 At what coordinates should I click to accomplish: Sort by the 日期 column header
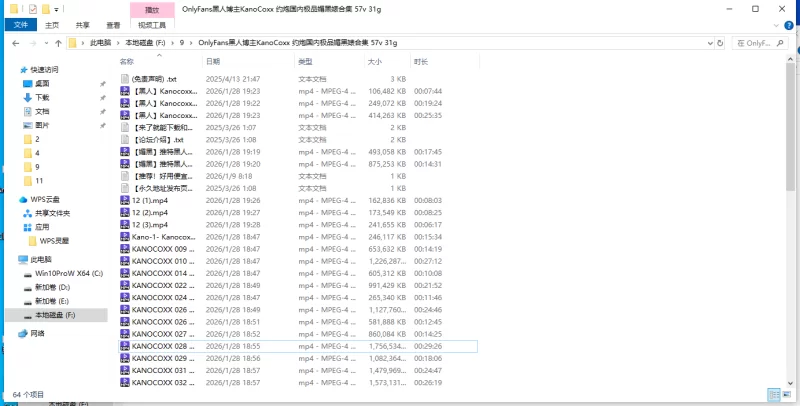213,62
